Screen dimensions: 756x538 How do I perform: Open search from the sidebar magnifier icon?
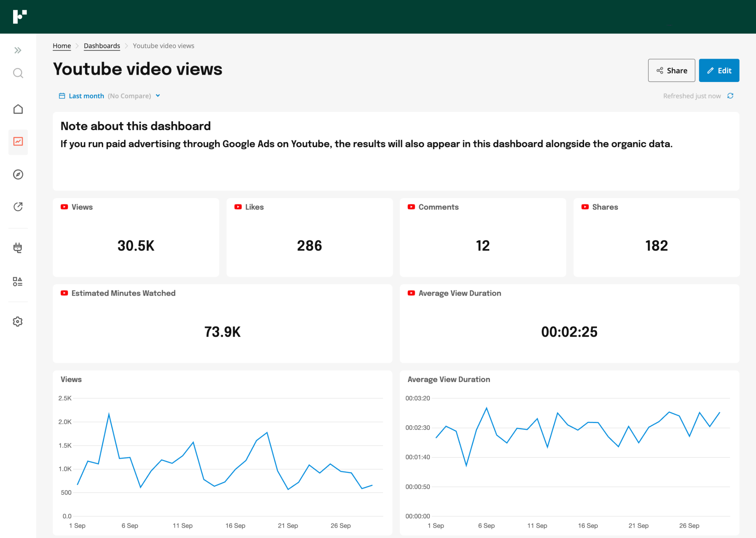coord(18,73)
